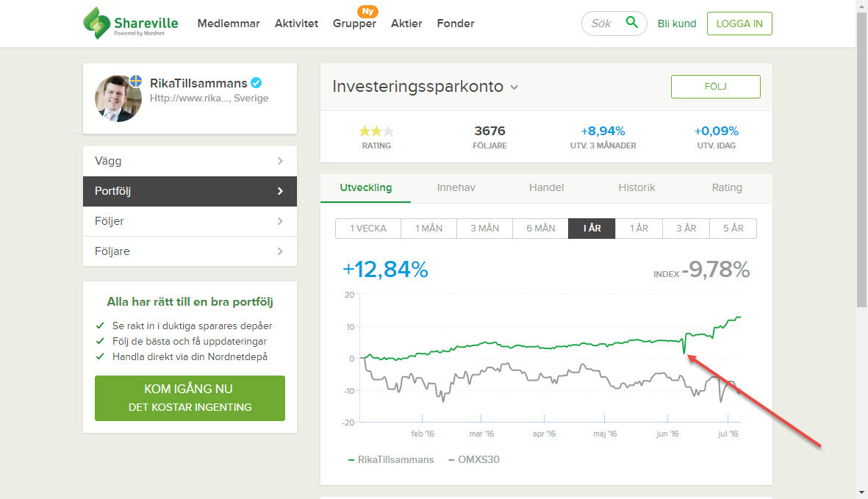
Task: Click into the Sök search field
Action: tap(603, 24)
